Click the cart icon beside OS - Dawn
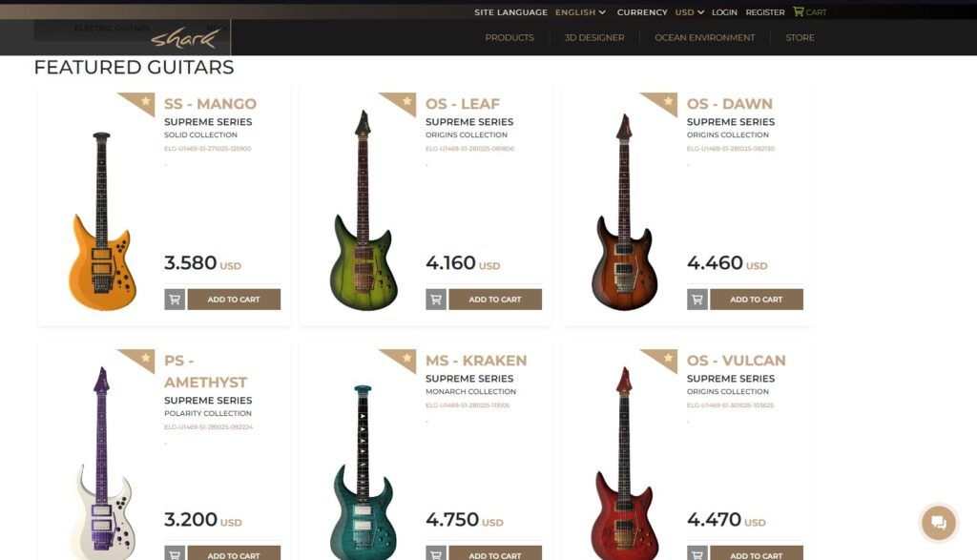The height and width of the screenshot is (560, 977). [x=697, y=300]
